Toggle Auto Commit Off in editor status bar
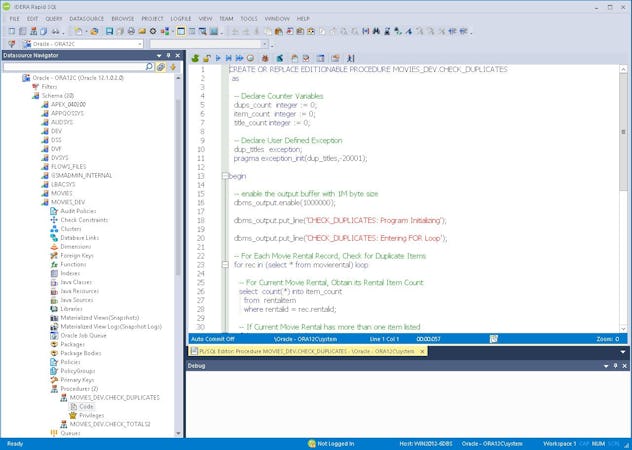The height and width of the screenshot is (450, 632). [212, 339]
